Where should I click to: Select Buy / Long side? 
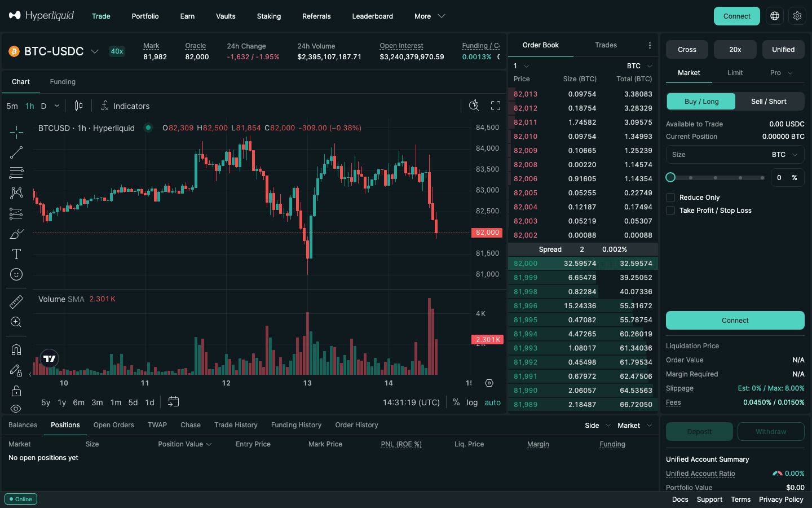pos(701,102)
